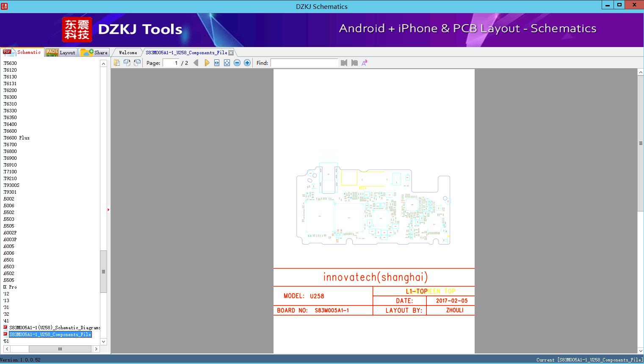Click the second overlapping-pages toolbar icon
Screen dimensions: 644x364
tap(127, 63)
